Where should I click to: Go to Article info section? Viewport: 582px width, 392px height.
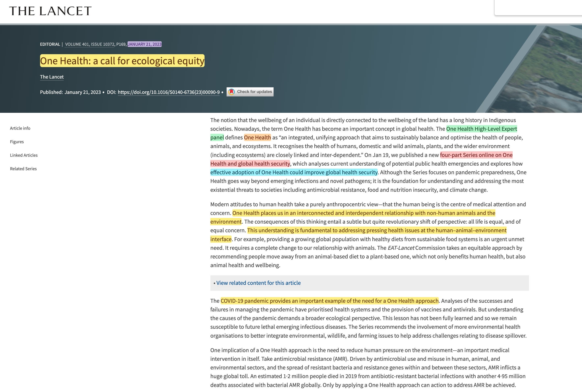coord(20,128)
